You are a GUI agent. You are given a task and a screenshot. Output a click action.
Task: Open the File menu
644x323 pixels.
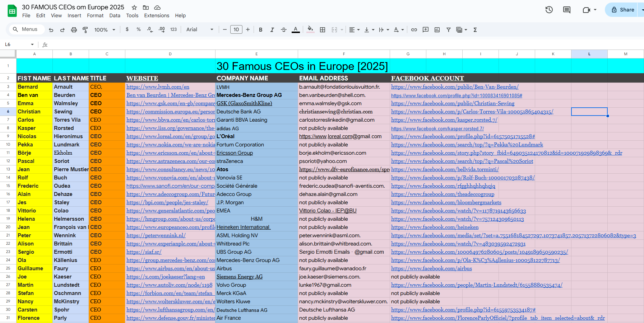26,15
